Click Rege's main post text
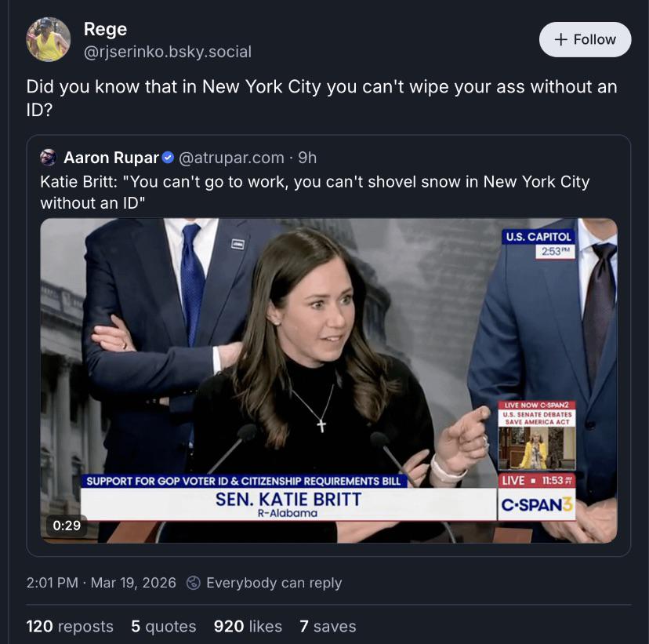The height and width of the screenshot is (644, 649). point(321,97)
